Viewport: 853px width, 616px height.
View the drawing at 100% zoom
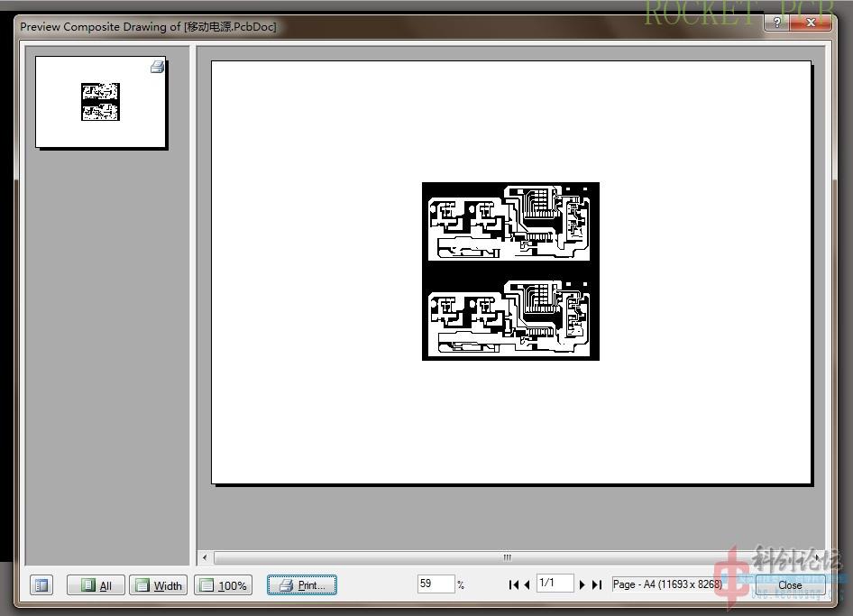(223, 585)
